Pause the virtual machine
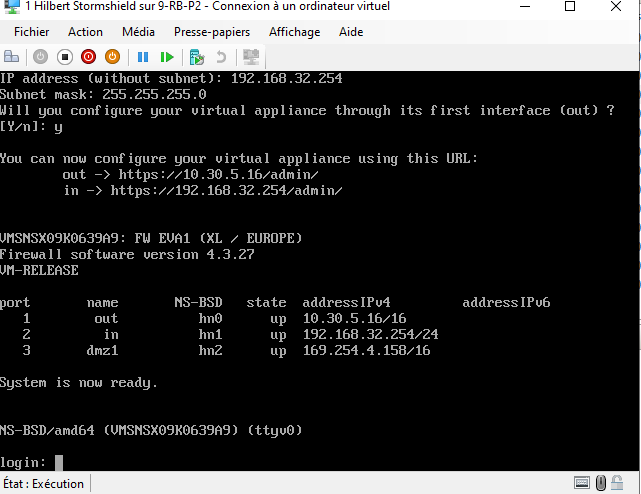This screenshot has height=494, width=641. [x=142, y=57]
